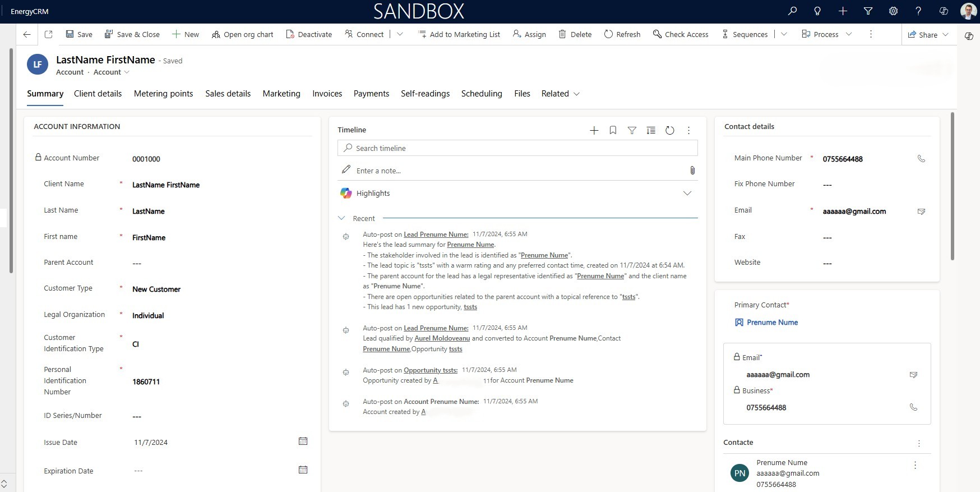The width and height of the screenshot is (980, 492).
Task: Click the search magnifier icon in top bar
Action: coord(792,11)
